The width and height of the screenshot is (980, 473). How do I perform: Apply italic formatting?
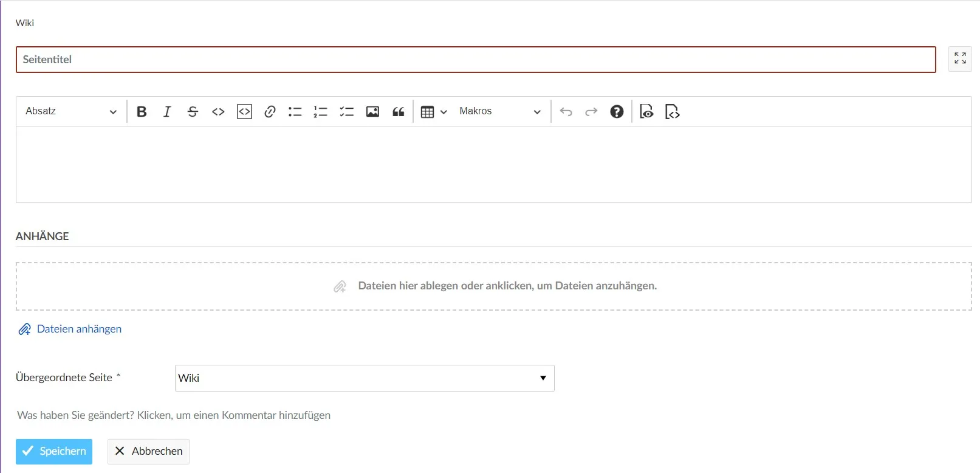click(x=167, y=111)
